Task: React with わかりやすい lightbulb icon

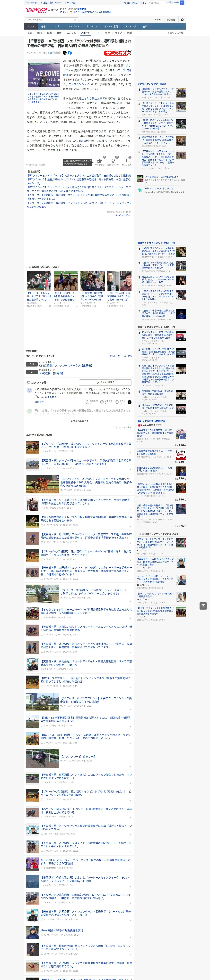Action: (113, 161)
